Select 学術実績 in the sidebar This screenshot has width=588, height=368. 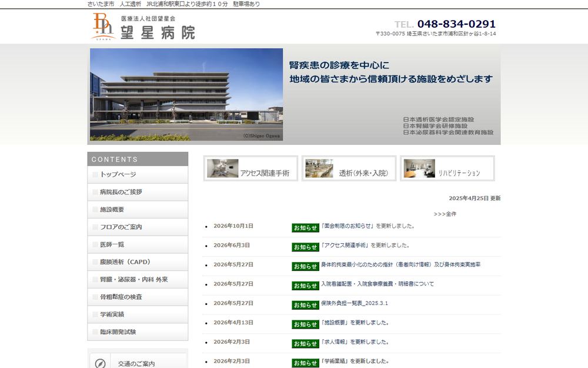pyautogui.click(x=138, y=314)
